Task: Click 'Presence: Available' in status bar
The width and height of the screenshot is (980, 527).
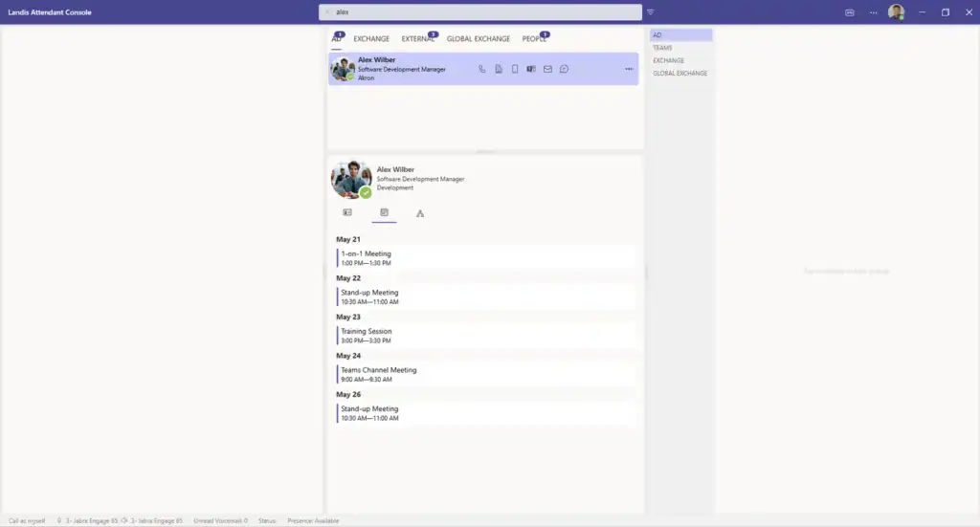Action: coord(313,520)
